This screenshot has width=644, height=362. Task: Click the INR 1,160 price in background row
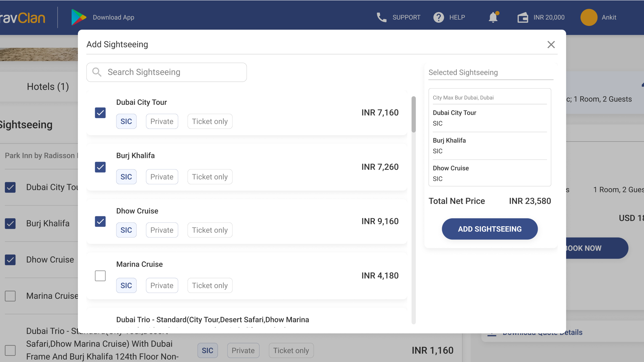(x=432, y=350)
